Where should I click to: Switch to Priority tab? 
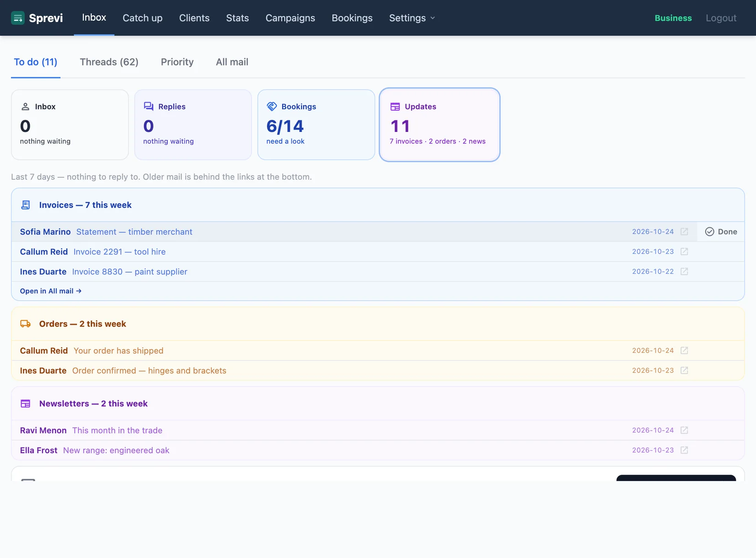click(177, 62)
